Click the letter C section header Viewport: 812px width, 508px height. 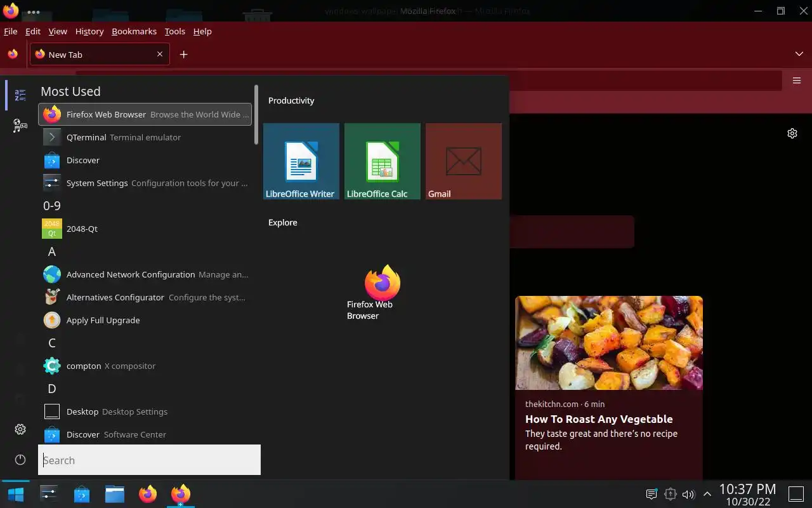coord(52,343)
